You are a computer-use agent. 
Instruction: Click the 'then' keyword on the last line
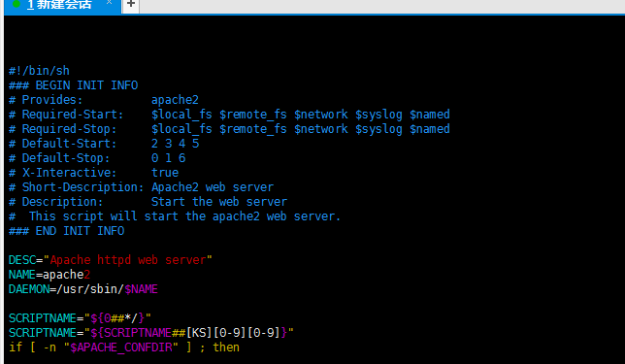tap(226, 347)
